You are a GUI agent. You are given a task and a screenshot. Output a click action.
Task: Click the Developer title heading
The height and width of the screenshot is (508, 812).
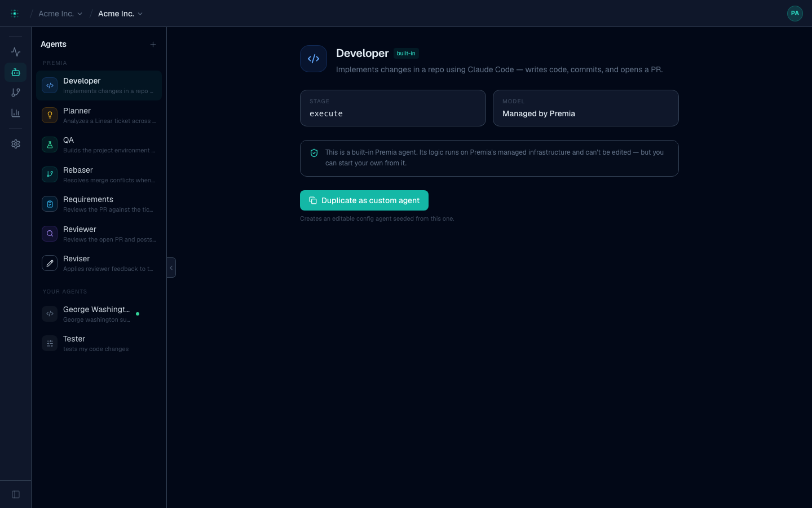pyautogui.click(x=363, y=53)
